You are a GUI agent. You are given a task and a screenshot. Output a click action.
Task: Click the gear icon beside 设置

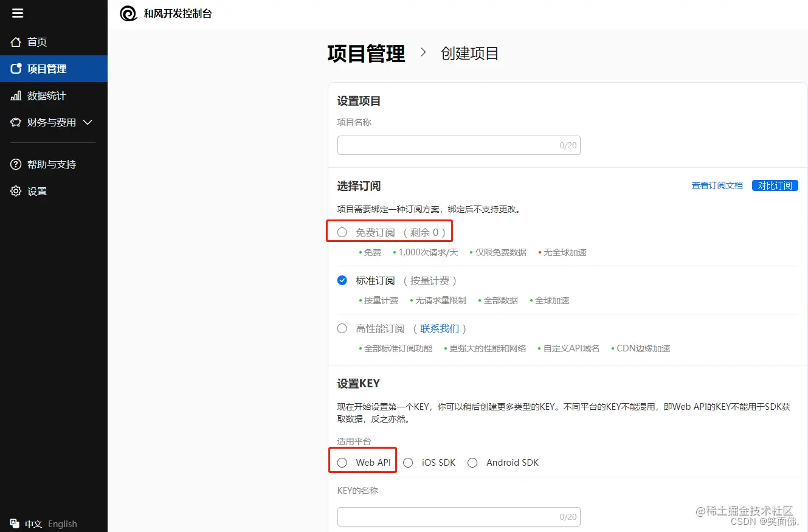(16, 191)
